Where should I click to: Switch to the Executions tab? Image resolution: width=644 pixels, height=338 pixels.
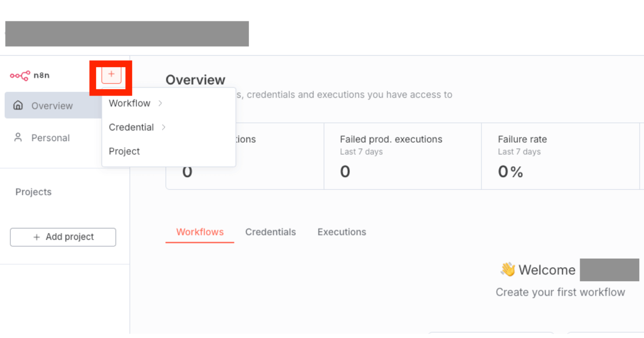tap(342, 232)
